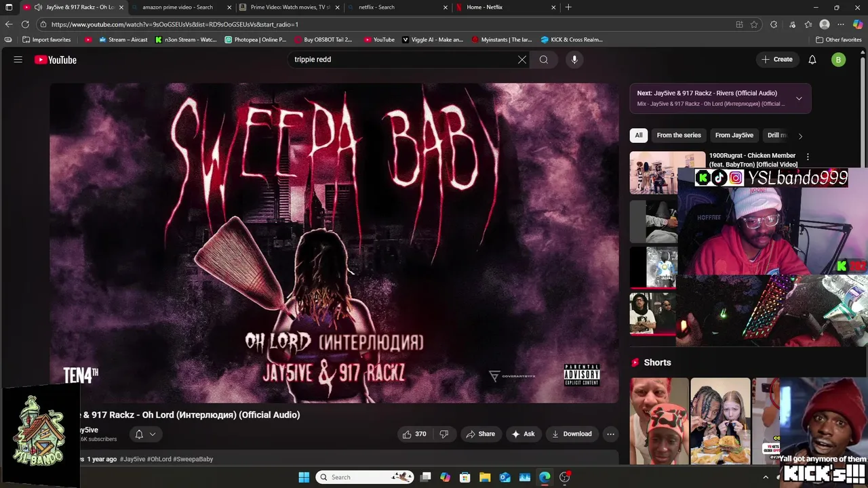Open the YouTube hamburger guide menu
This screenshot has height=488, width=868.
(18, 60)
